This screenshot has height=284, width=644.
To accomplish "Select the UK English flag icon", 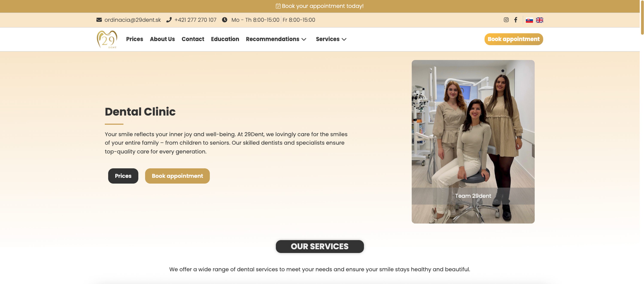I will 539,20.
